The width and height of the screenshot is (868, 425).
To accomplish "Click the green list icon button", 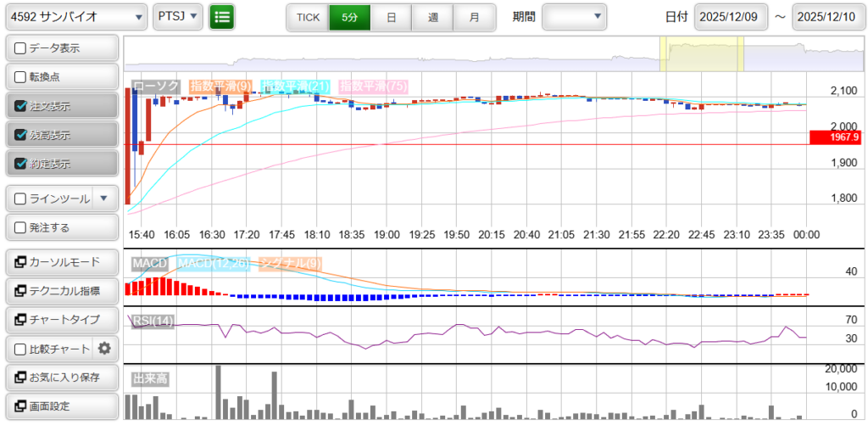I will coord(222,16).
